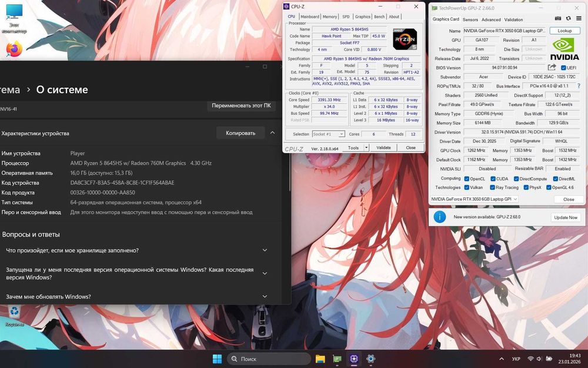Click GPU-Z screenshot camera icon
Screen dimensions: 588x368
point(558,18)
